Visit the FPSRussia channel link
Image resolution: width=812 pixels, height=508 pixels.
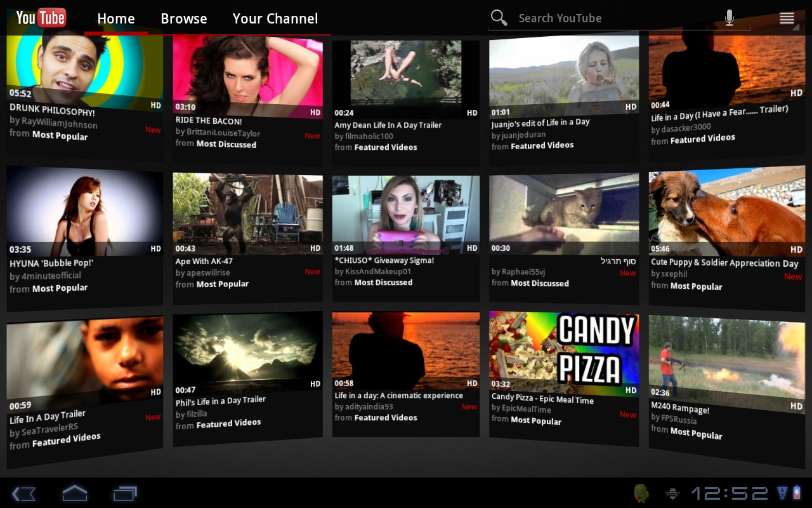(674, 419)
